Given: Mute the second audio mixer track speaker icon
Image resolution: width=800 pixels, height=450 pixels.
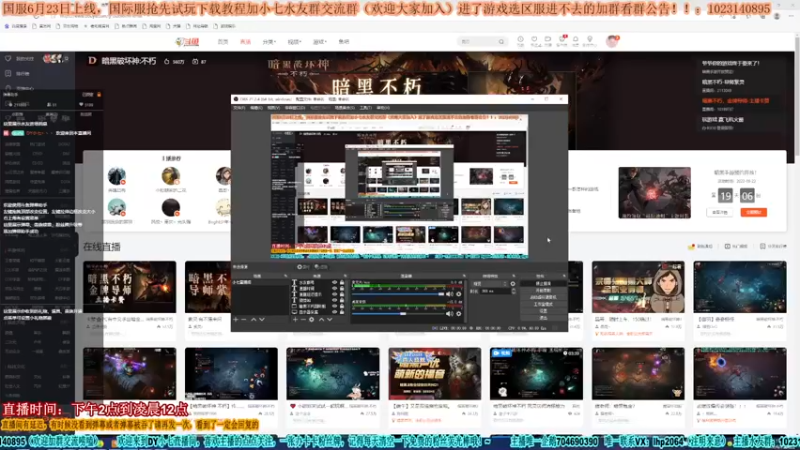Looking at the screenshot, I should pyautogui.click(x=449, y=314).
